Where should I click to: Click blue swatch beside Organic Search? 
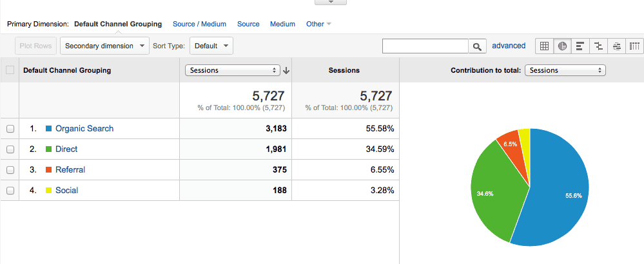click(x=48, y=129)
